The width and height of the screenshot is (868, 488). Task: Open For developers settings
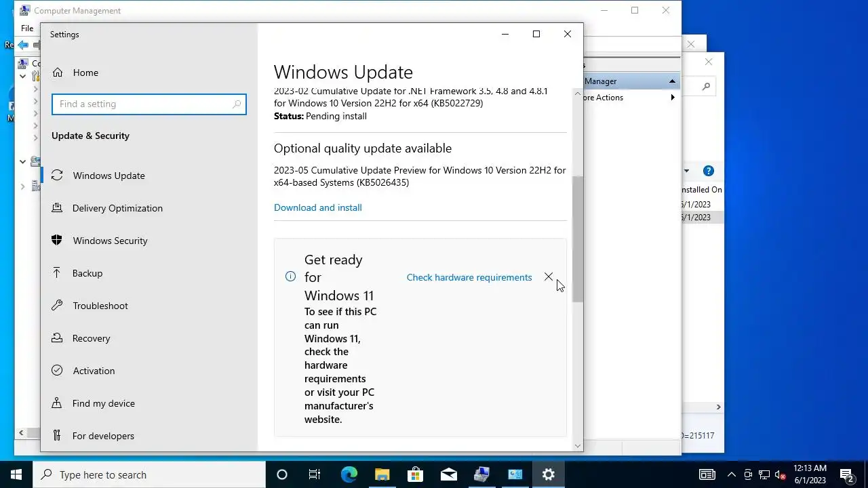[x=103, y=436]
